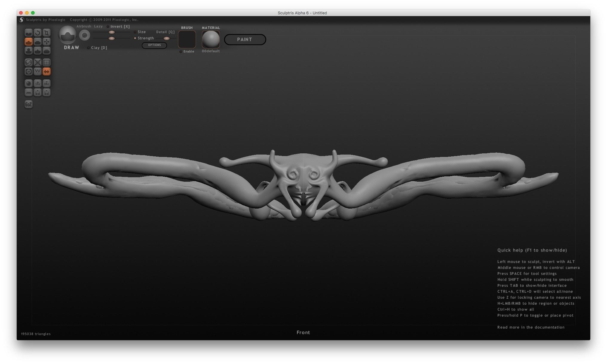Viewport: 607px width, 364px height.
Task: Click the 00default material name
Action: pyautogui.click(x=211, y=51)
